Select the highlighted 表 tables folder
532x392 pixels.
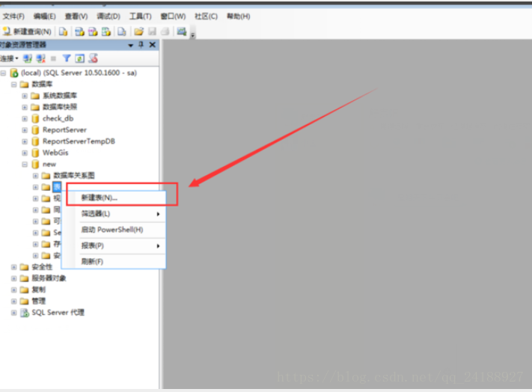[57, 187]
